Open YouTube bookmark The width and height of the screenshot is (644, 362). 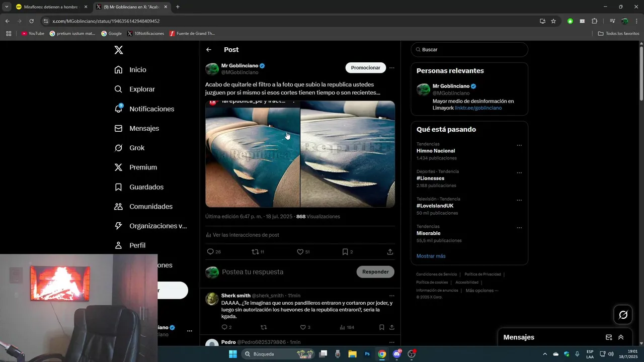tap(33, 34)
